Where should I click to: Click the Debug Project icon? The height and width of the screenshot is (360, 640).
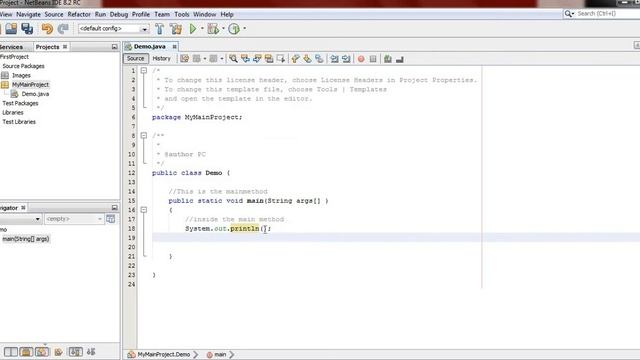pyautogui.click(x=213, y=29)
